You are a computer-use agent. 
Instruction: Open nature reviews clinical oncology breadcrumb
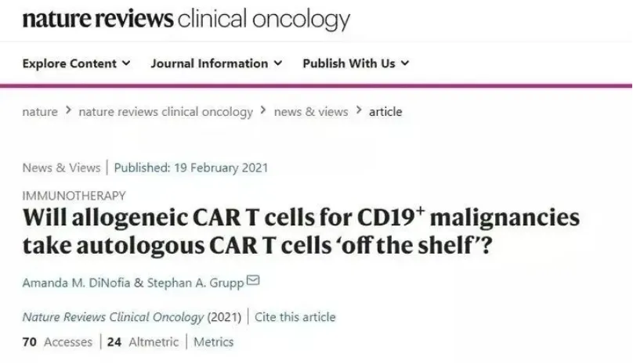(166, 112)
